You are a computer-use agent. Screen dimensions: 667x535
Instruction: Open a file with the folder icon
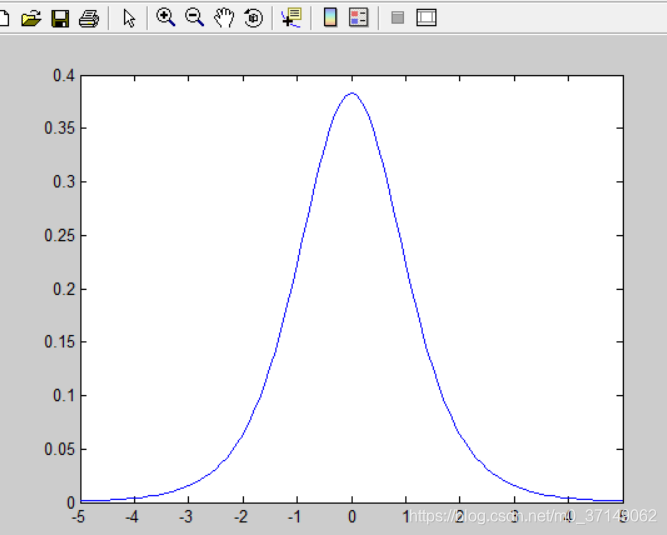(x=31, y=18)
